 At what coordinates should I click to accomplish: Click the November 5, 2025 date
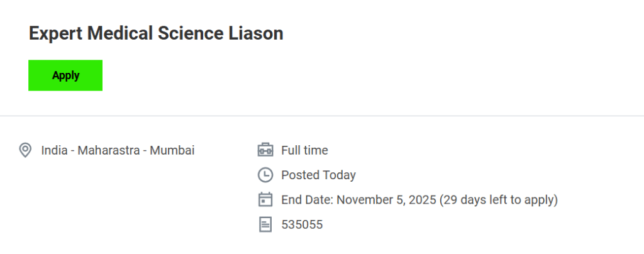[386, 200]
